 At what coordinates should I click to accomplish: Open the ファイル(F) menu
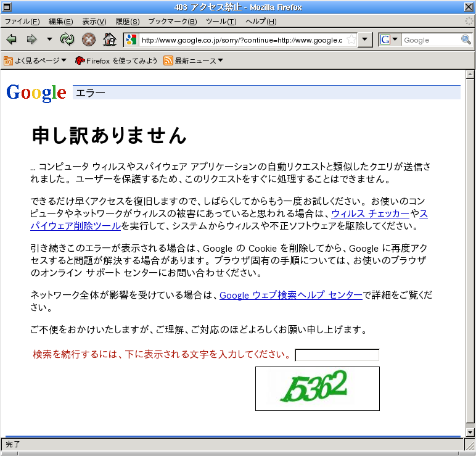click(x=22, y=21)
